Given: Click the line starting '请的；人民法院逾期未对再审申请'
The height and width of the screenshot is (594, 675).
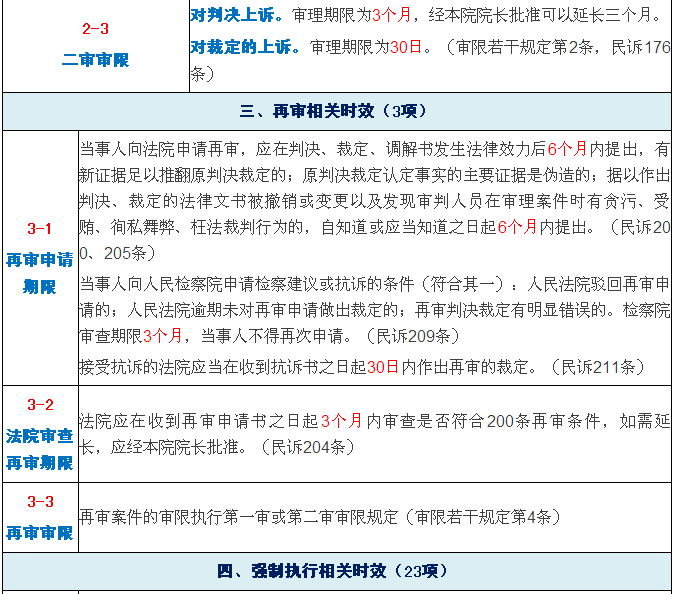Looking at the screenshot, I should tap(375, 309).
